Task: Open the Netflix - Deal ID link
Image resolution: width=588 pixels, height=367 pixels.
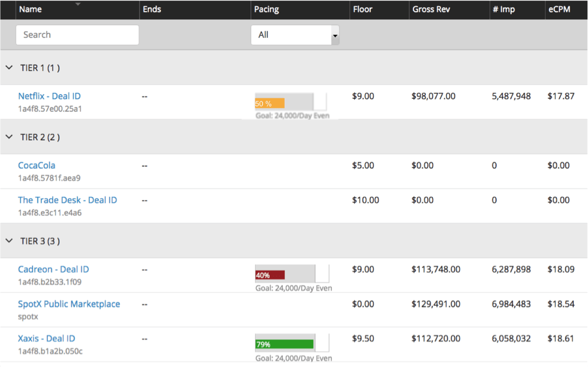Action: (50, 96)
